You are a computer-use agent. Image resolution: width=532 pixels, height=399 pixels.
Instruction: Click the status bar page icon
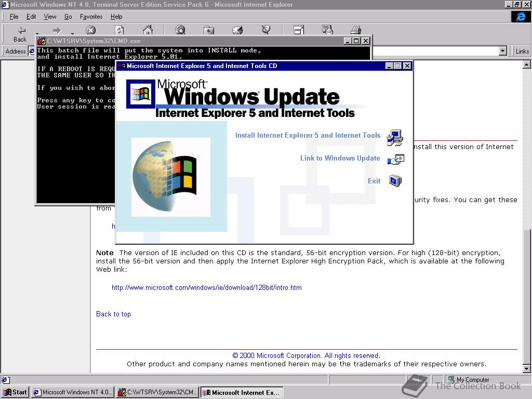[5, 380]
